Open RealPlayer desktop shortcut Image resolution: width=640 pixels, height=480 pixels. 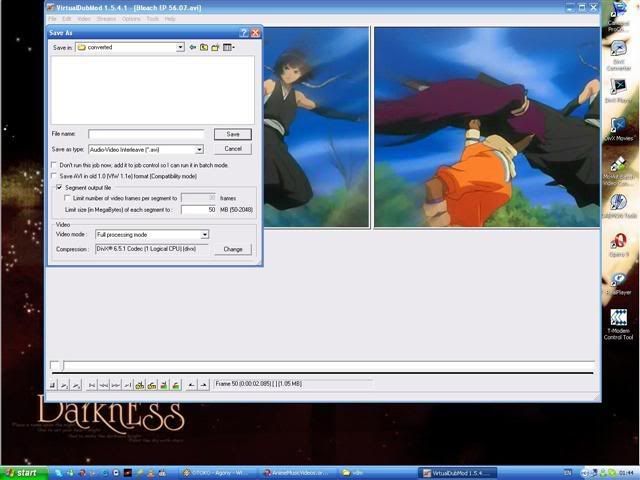point(619,283)
